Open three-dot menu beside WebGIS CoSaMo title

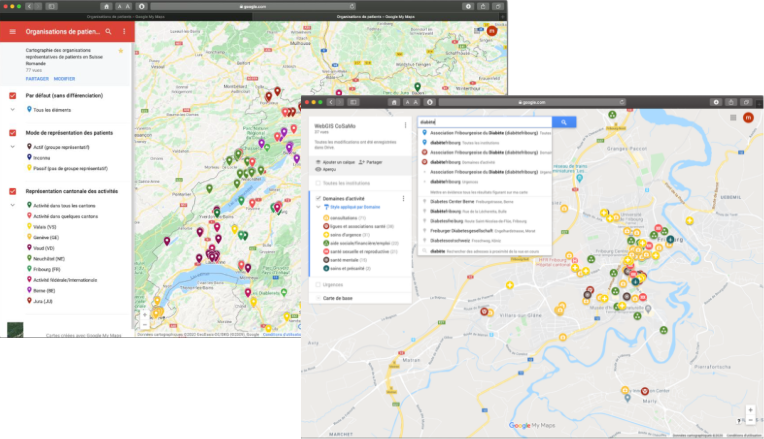click(x=405, y=126)
